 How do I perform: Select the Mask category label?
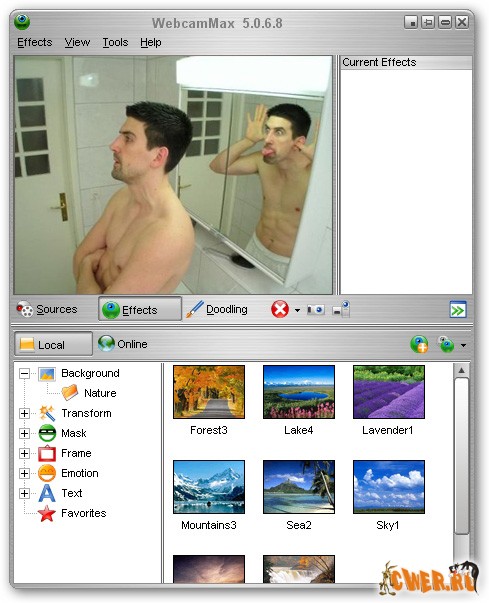click(74, 433)
